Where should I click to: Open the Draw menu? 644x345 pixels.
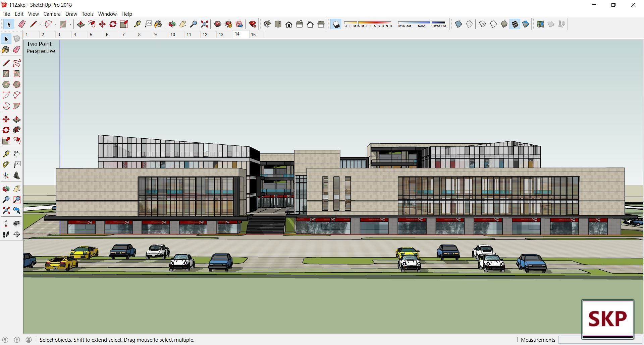71,14
